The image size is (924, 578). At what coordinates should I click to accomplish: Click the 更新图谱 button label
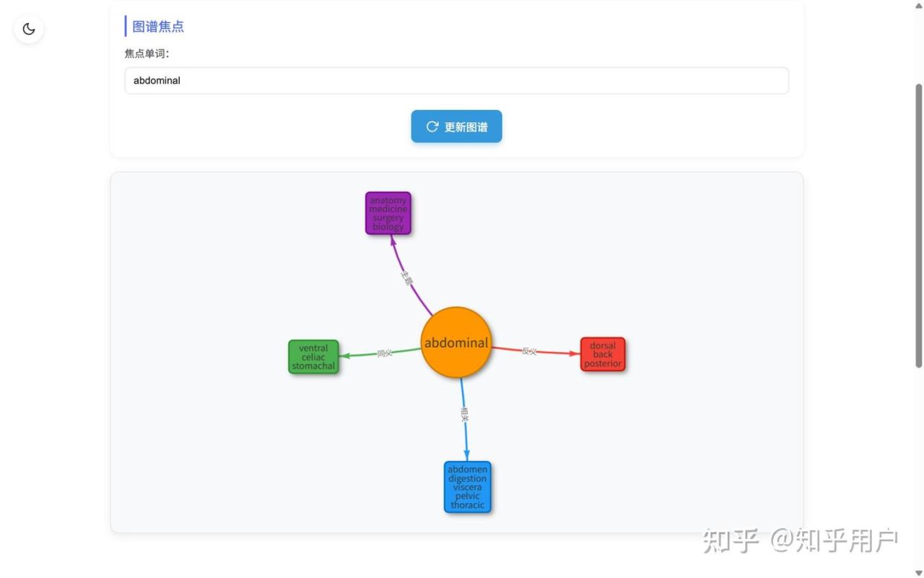466,127
